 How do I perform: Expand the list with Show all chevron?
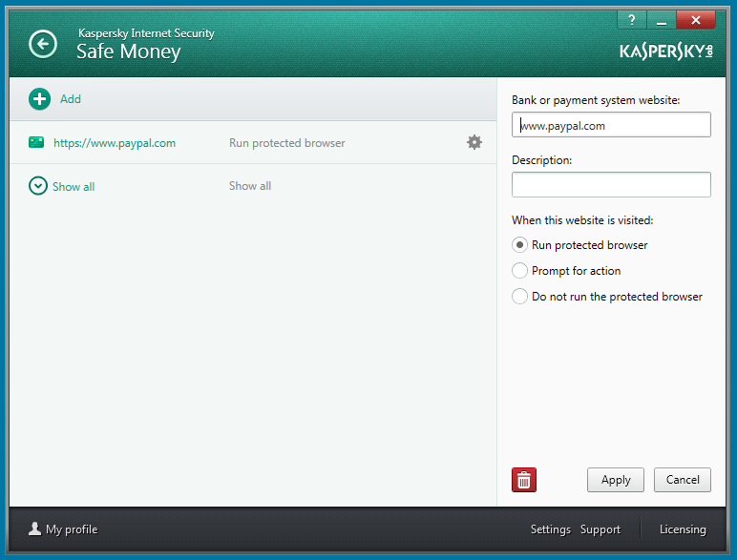point(38,186)
